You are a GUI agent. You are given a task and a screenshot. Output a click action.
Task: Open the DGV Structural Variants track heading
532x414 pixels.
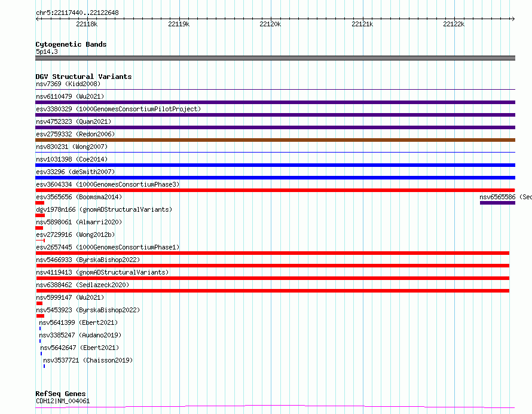click(84, 77)
